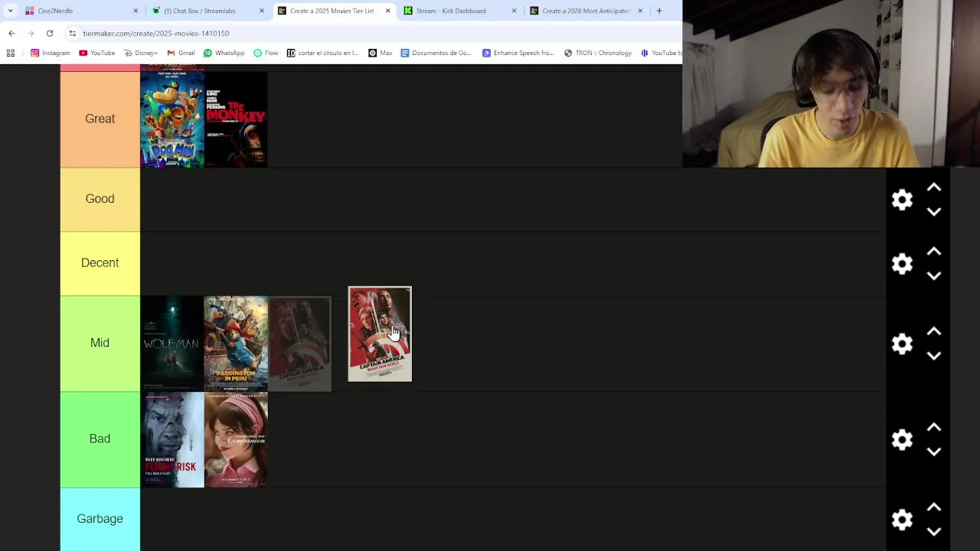
Task: Open Instagram bookmark
Action: (x=51, y=53)
